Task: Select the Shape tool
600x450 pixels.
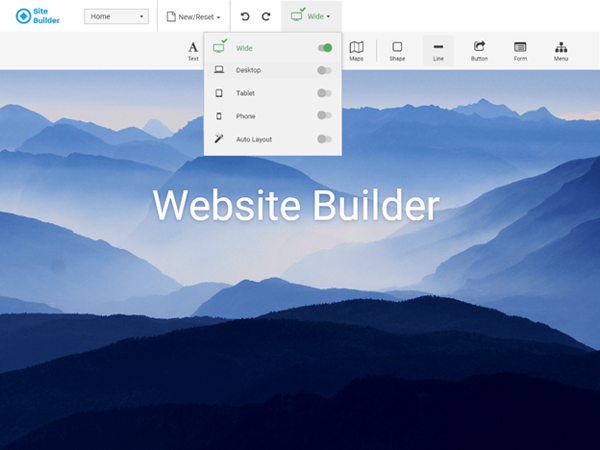Action: [397, 51]
